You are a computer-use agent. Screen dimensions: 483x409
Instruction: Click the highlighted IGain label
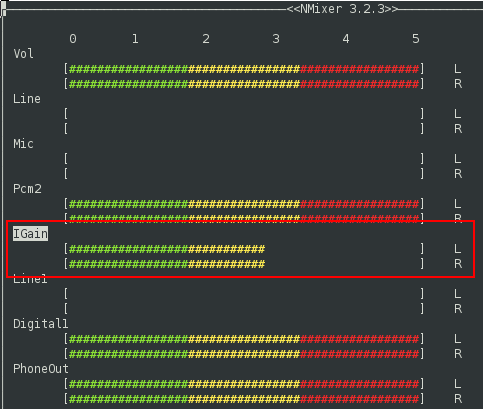pos(30,234)
